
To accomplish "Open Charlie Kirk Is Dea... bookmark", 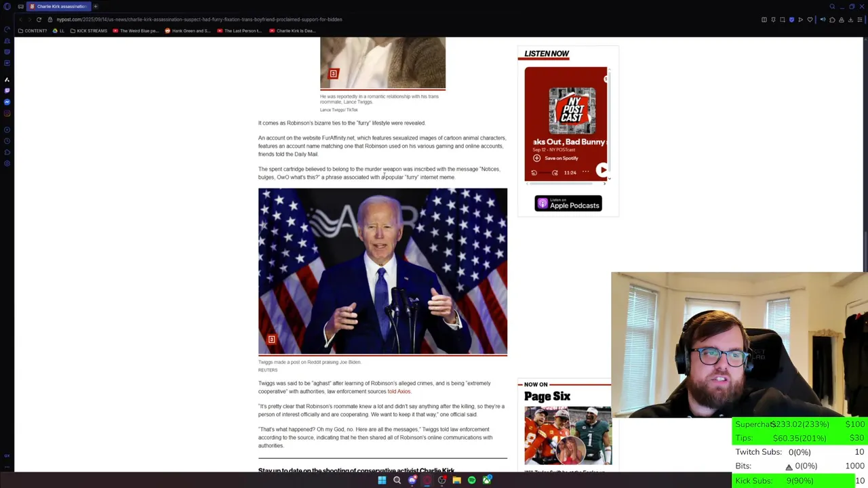I will 292,30.
